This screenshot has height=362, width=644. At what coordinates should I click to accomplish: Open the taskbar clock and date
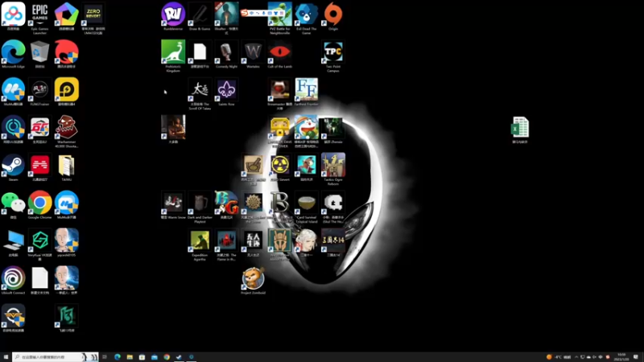(x=622, y=357)
